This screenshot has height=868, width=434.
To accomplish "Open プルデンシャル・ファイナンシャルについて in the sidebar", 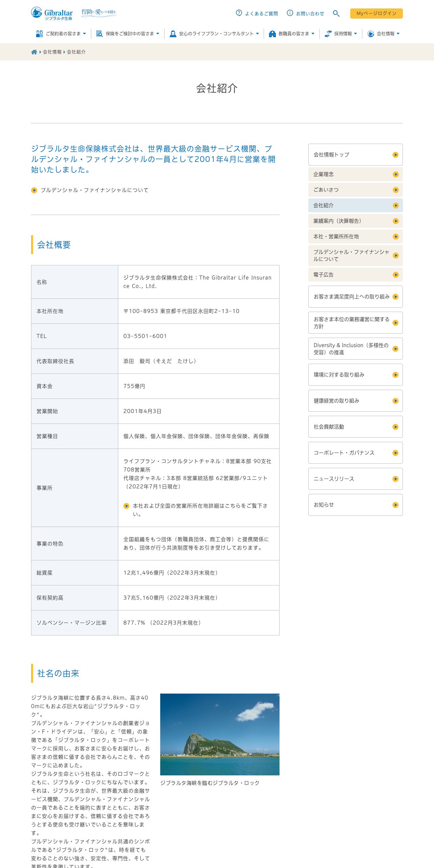I will pyautogui.click(x=356, y=256).
